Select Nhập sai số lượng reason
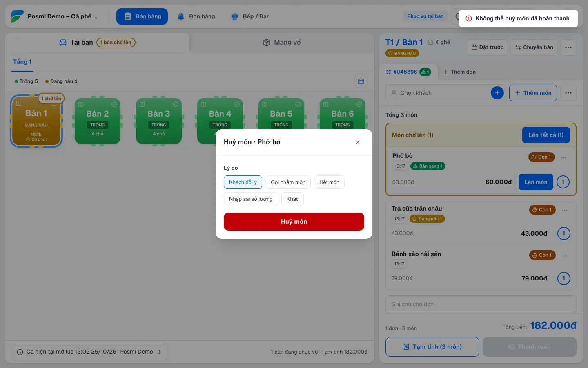This screenshot has height=368, width=588. (x=251, y=199)
